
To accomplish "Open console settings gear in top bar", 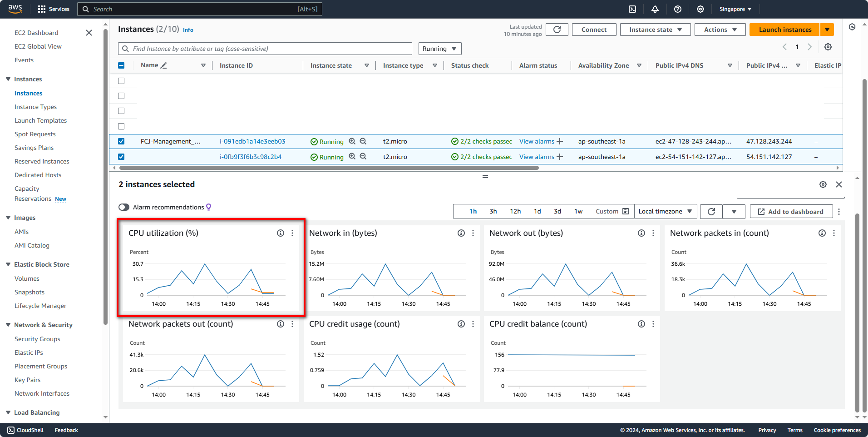I will (x=700, y=9).
